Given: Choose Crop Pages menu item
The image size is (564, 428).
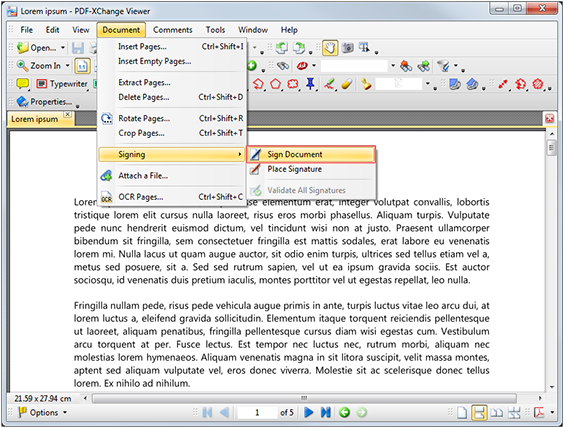Looking at the screenshot, I should click(172, 133).
